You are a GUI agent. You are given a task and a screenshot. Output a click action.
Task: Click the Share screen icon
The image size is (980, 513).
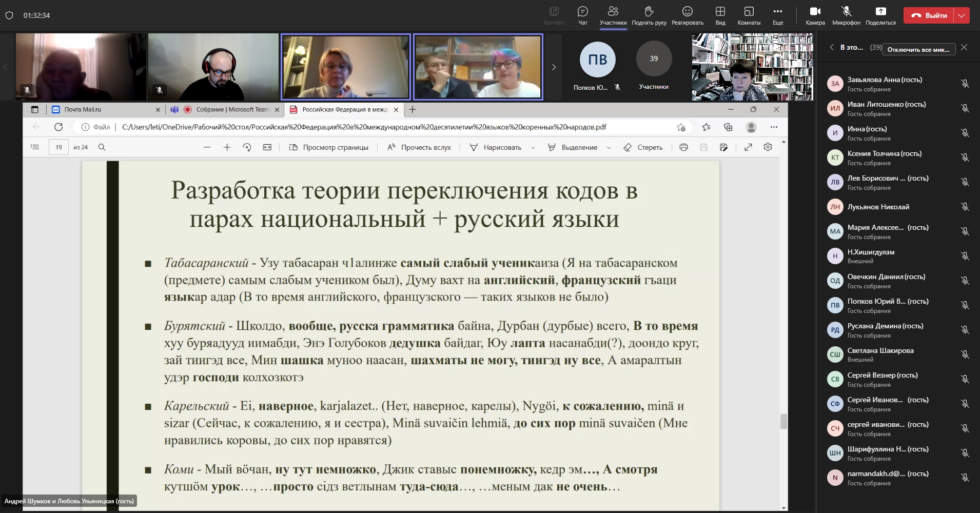click(x=880, y=12)
